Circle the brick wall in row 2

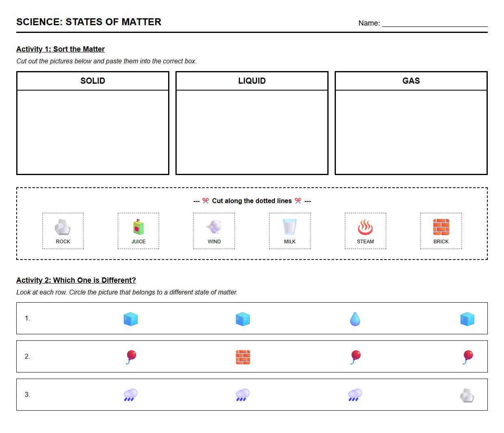(x=243, y=357)
